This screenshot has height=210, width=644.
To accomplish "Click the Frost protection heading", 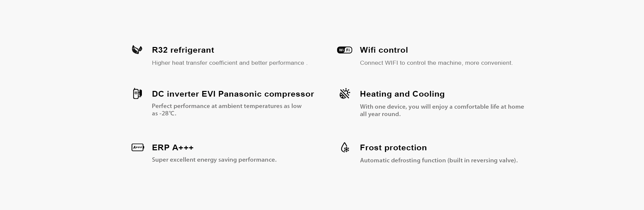I will [393, 148].
